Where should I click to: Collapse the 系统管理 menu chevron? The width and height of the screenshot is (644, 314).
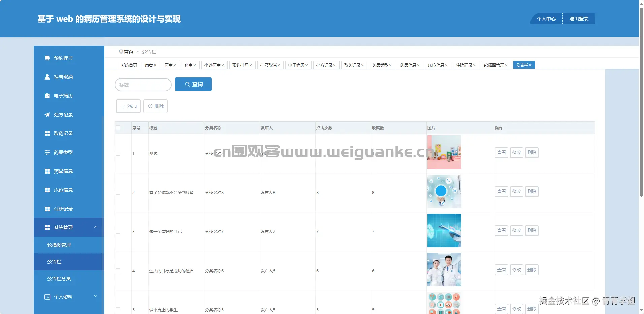[96, 227]
